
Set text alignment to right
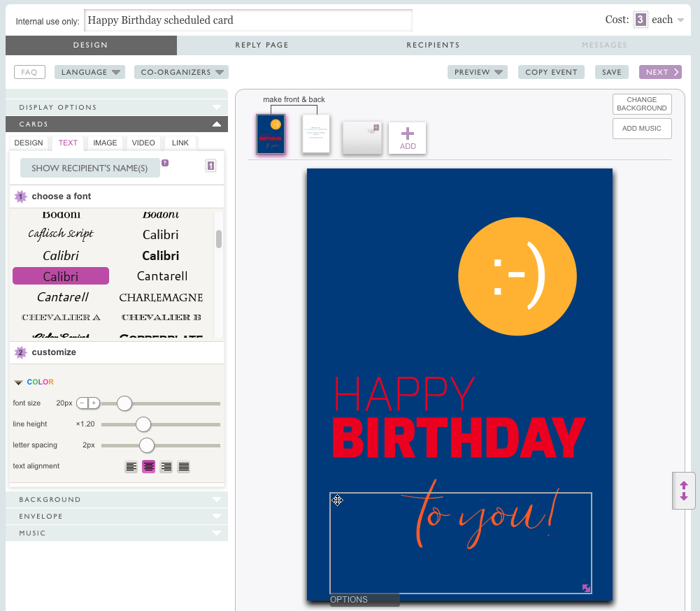(166, 467)
